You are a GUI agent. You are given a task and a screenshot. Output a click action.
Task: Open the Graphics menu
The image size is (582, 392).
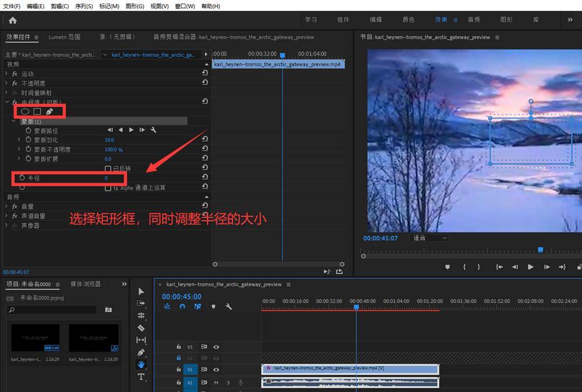click(x=135, y=6)
